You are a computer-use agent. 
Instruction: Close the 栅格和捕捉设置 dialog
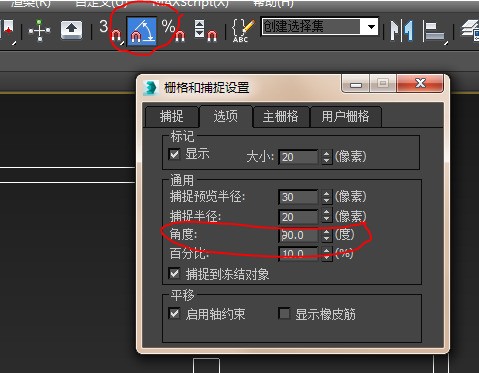(420, 83)
